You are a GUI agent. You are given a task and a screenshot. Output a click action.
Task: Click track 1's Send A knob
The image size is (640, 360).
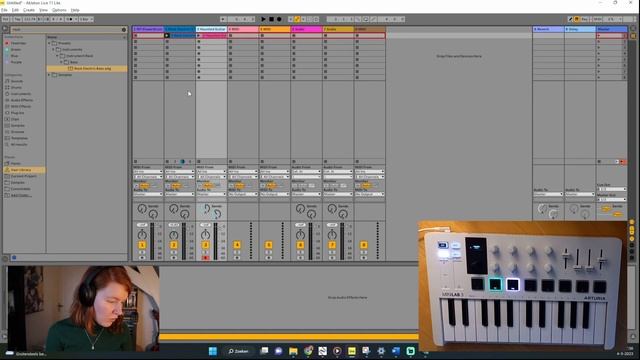(x=142, y=209)
